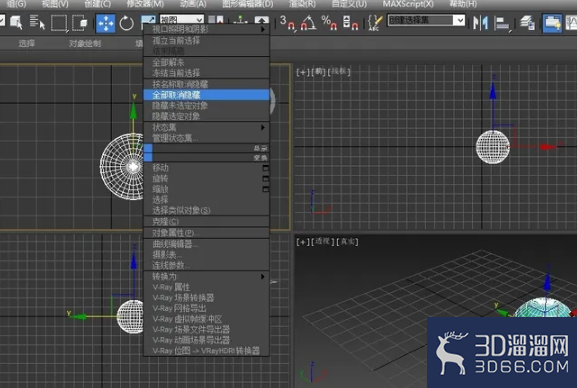Click the Mirror tool icon
Viewport: 577px width, 388px height.
(480, 23)
